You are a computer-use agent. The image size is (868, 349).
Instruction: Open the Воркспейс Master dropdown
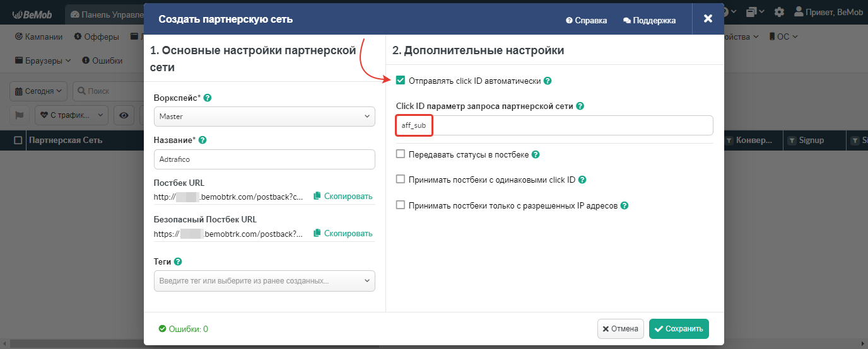pos(264,117)
